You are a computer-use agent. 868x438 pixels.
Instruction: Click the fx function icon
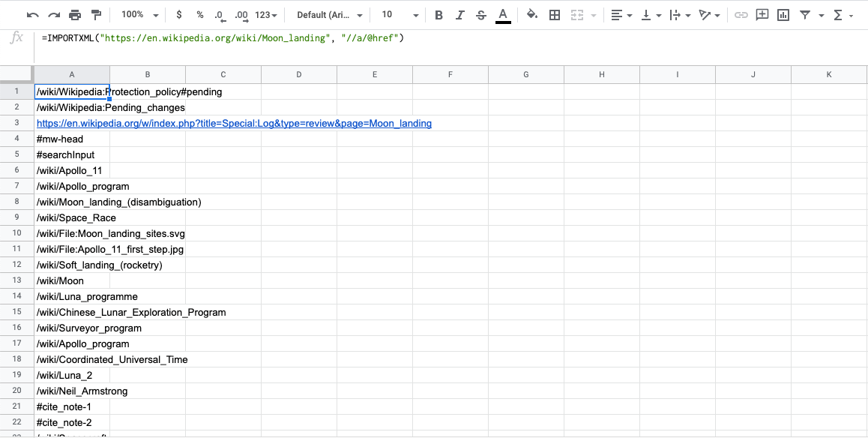[x=17, y=38]
